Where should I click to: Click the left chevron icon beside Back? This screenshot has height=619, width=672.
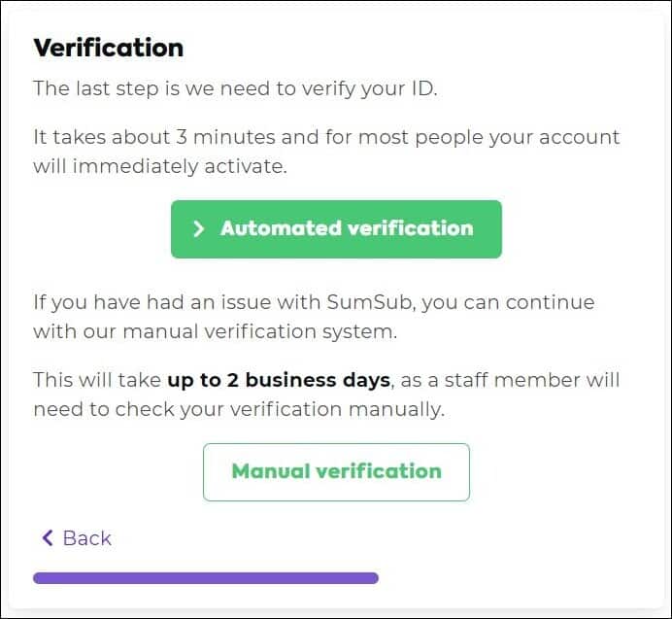pos(47,538)
